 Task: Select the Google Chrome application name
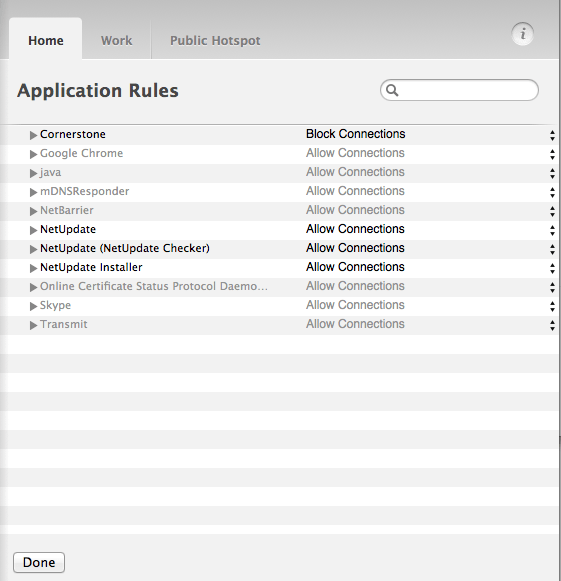tap(82, 153)
